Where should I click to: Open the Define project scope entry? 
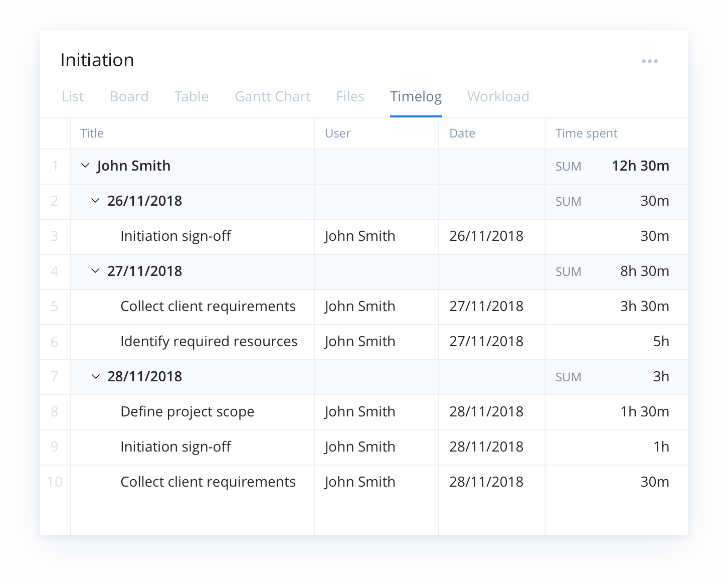(x=188, y=412)
